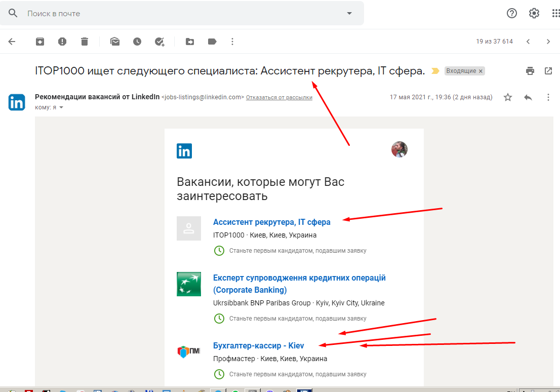Click 'Отказаться от рассылки' unsubscribe link
560x392 pixels.
pyautogui.click(x=279, y=97)
